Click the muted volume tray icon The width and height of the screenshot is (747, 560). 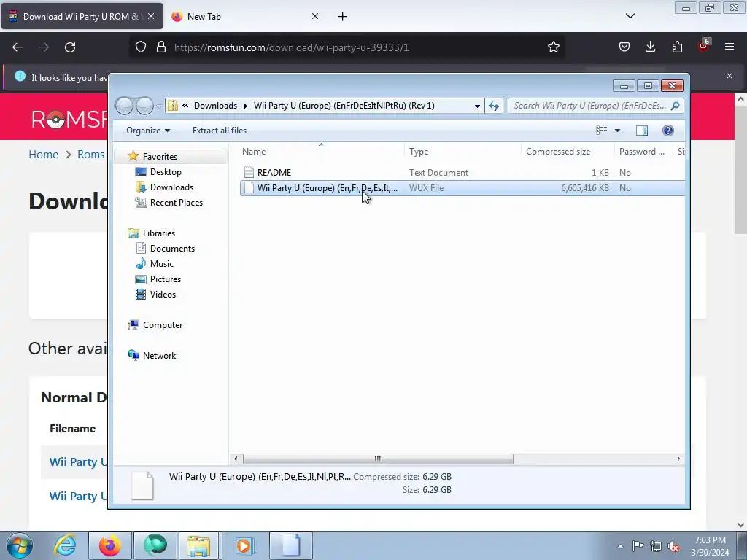(x=673, y=547)
